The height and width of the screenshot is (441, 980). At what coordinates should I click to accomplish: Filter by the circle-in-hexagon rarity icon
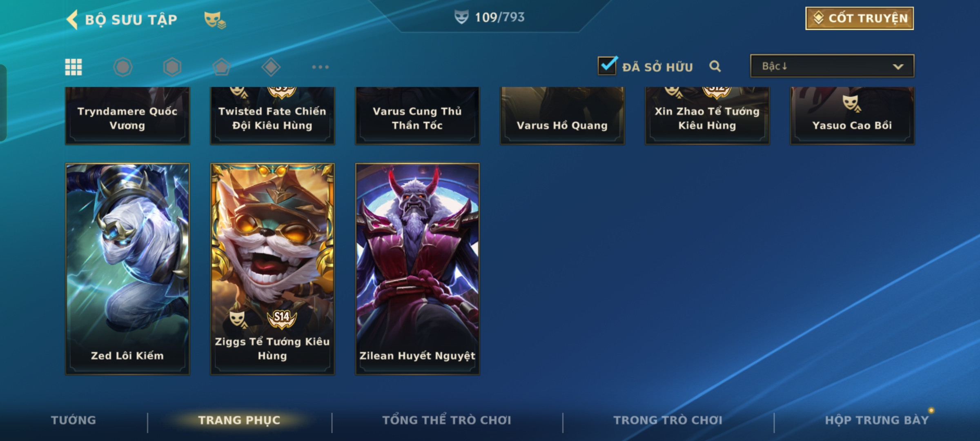point(123,67)
